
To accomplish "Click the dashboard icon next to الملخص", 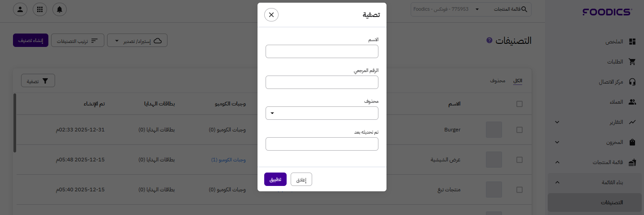I will tap(632, 42).
